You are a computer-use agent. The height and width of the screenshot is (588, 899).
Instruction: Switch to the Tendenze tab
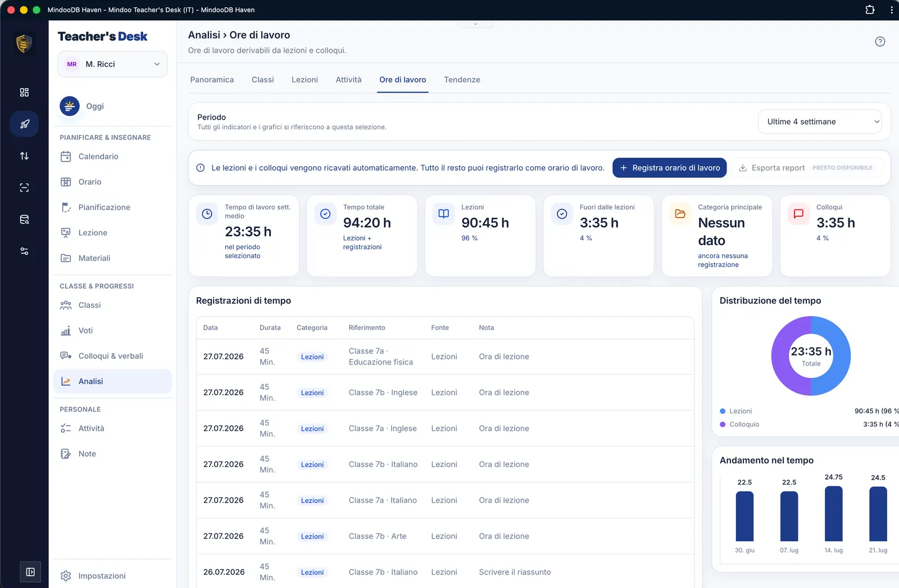point(462,80)
